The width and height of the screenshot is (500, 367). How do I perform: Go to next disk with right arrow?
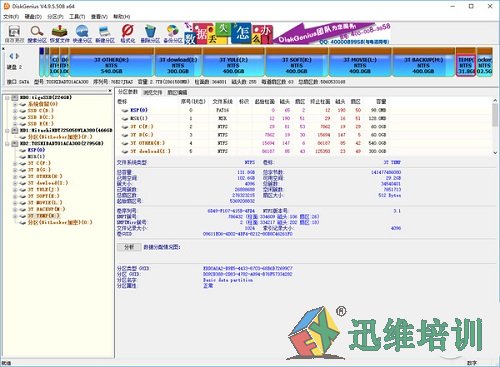17,56
